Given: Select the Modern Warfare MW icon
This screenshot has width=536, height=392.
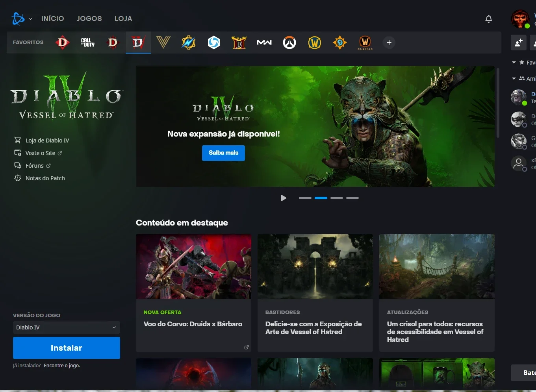Looking at the screenshot, I should (x=264, y=43).
